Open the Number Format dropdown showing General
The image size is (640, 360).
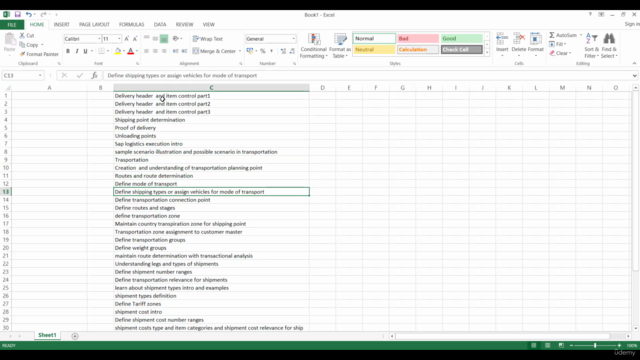[293, 39]
